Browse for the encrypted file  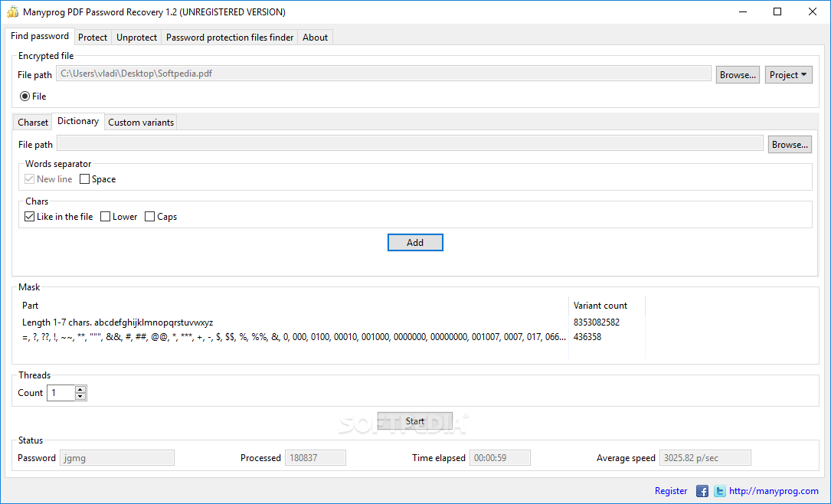point(738,75)
